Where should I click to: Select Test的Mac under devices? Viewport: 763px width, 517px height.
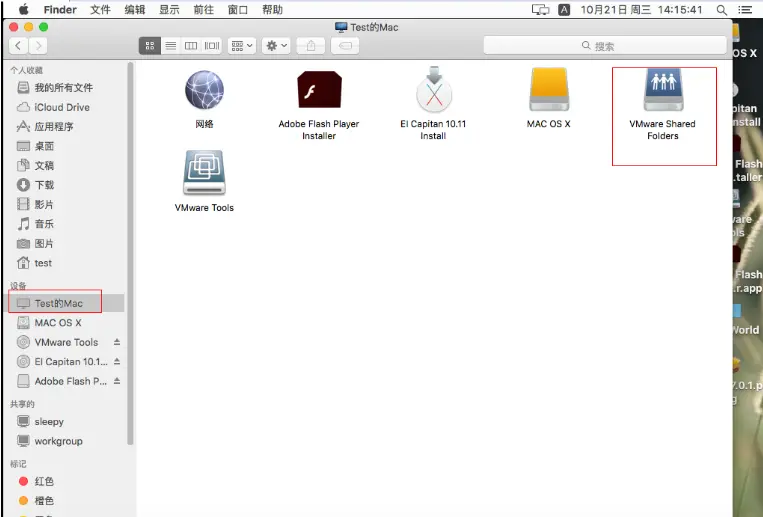(66, 303)
